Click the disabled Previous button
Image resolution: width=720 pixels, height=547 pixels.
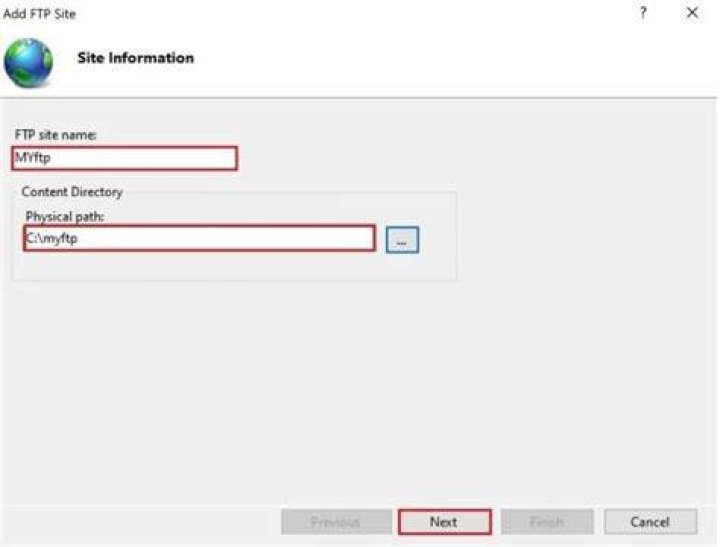(336, 522)
